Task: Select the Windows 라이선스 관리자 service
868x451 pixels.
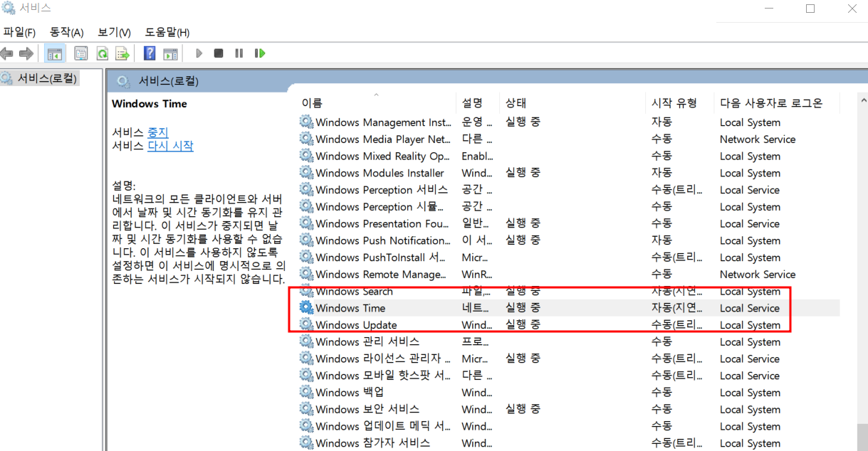Action: pyautogui.click(x=383, y=359)
